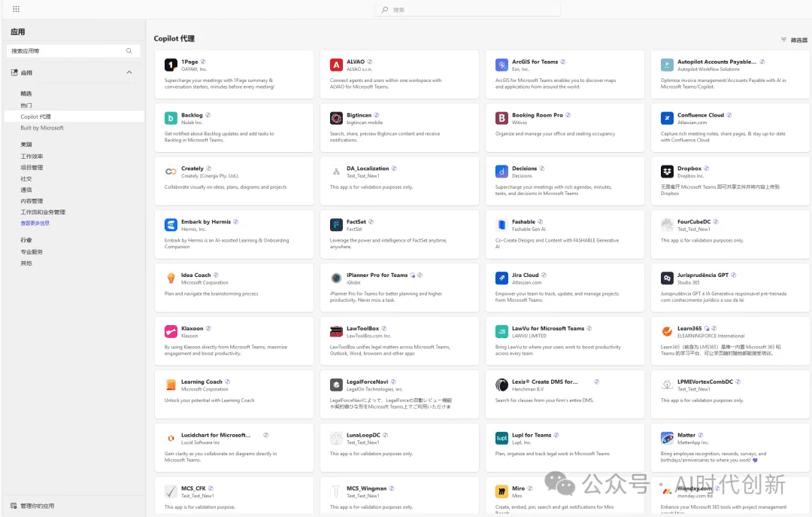This screenshot has width=812, height=517.
Task: Click search magnifier in sidebar search box
Action: click(x=129, y=51)
